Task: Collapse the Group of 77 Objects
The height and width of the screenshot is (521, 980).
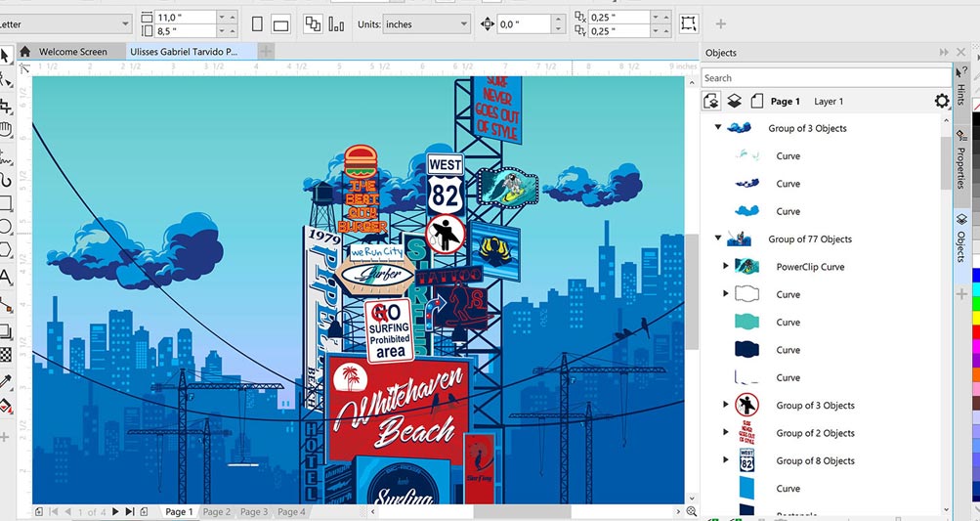Action: tap(717, 238)
